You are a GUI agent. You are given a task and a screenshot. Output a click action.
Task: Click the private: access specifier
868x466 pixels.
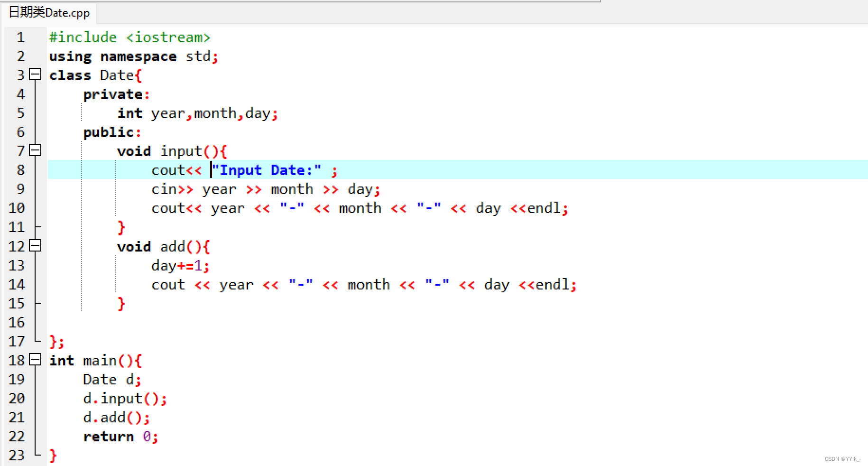[x=114, y=94]
